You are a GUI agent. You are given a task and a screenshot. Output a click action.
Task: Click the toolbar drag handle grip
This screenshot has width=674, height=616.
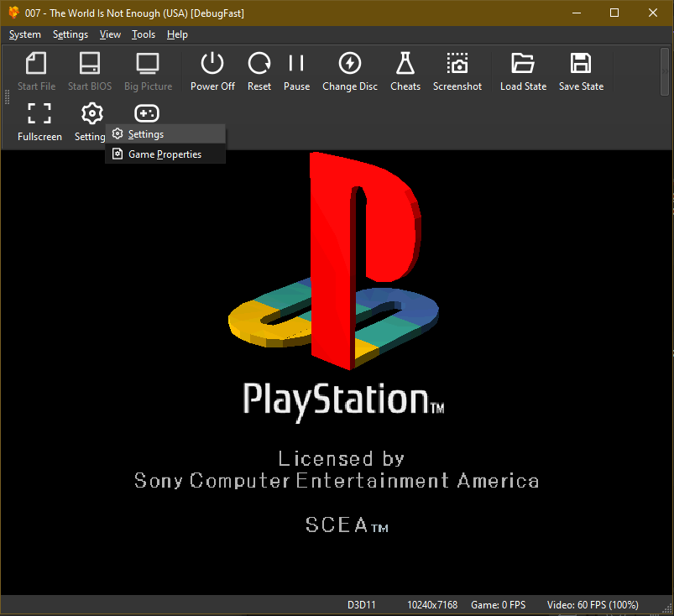pyautogui.click(x=7, y=97)
